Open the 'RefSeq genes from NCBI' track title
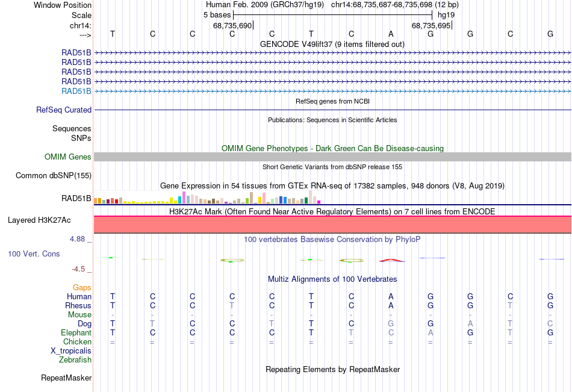This screenshot has height=392, width=572. tap(332, 101)
